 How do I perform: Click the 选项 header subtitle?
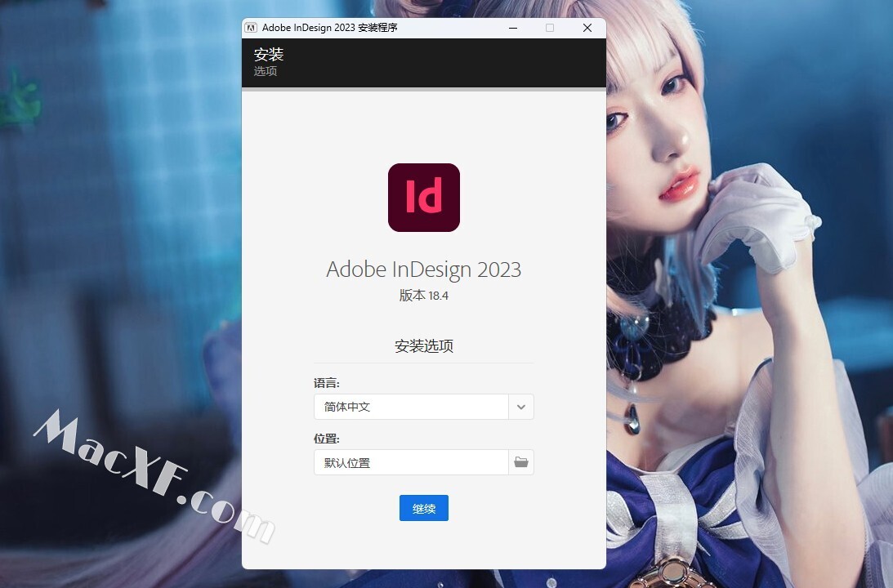[266, 71]
